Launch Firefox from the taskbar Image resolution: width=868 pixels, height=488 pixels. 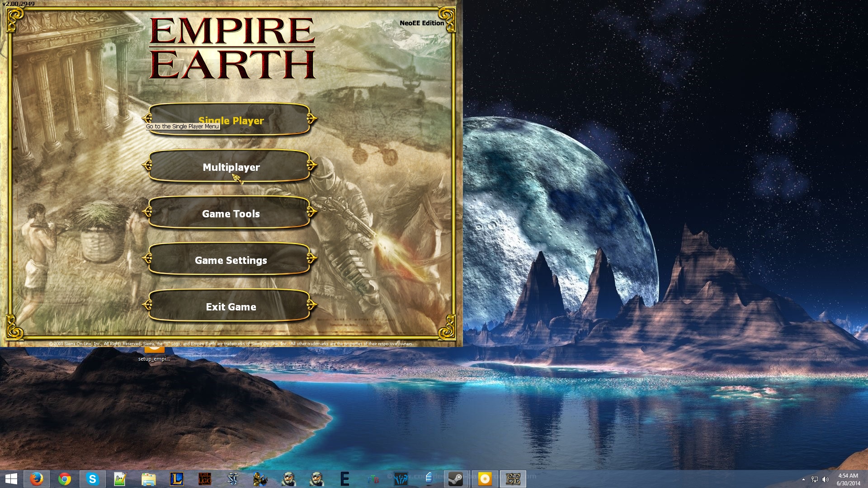pyautogui.click(x=37, y=479)
